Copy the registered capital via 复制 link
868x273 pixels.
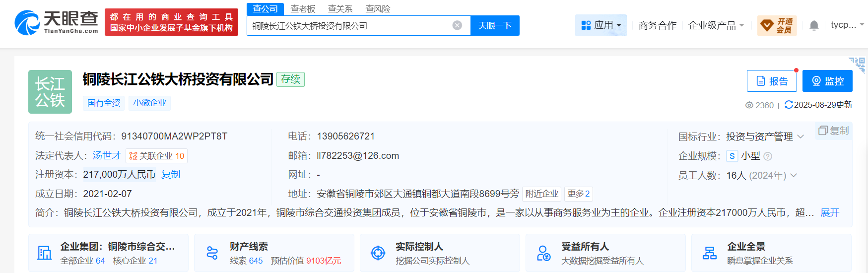pos(171,174)
